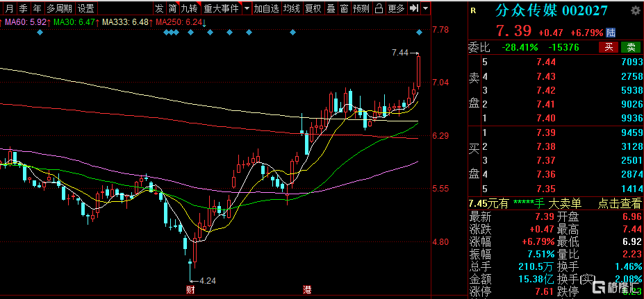Click the 7.78 price axis label
This screenshot has width=644, height=299.
[442, 30]
